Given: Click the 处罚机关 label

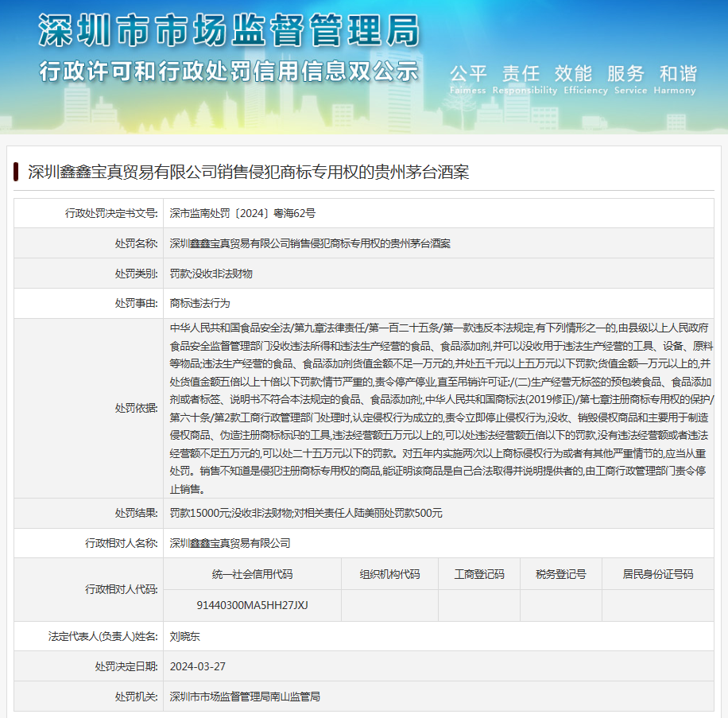Looking at the screenshot, I should (x=137, y=697).
